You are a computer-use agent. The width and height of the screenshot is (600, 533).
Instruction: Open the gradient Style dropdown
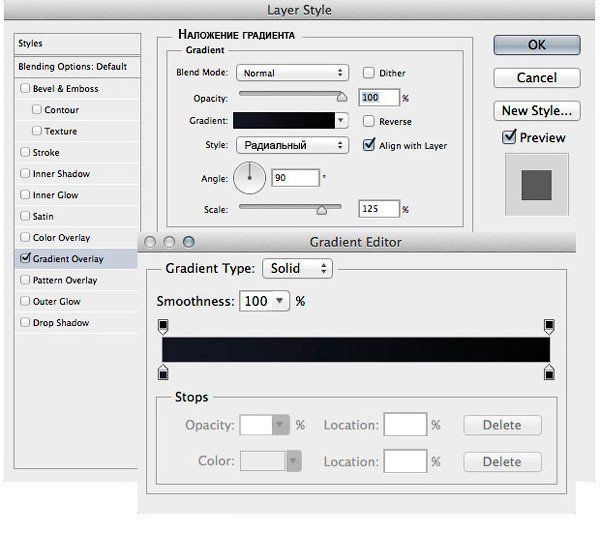tap(290, 145)
